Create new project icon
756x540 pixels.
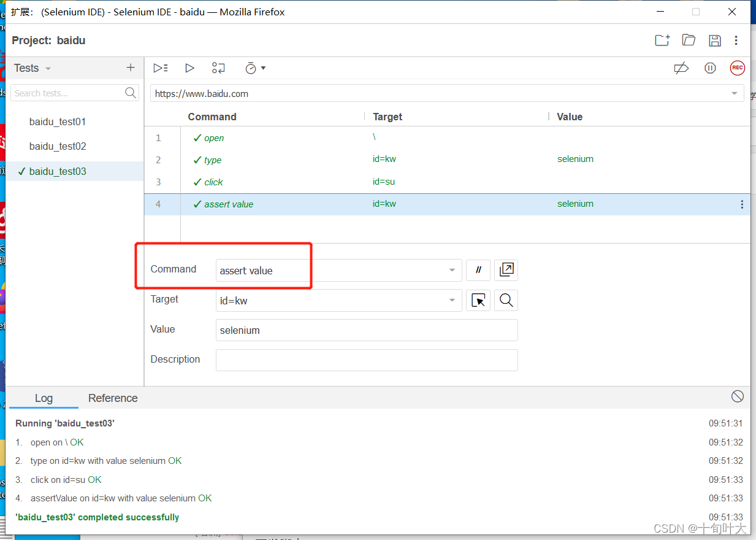662,40
